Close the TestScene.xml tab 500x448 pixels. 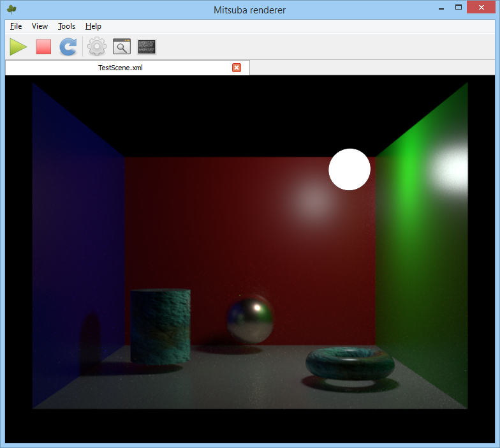tap(237, 68)
